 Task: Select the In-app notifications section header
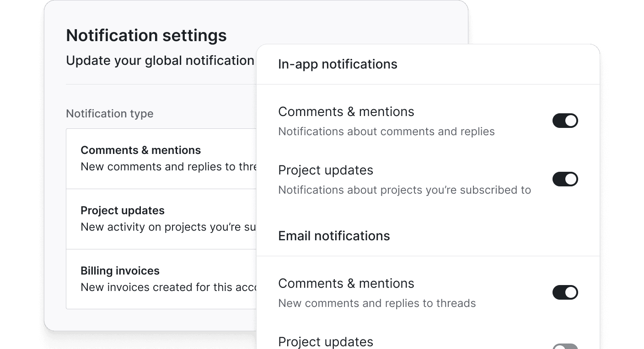[338, 64]
